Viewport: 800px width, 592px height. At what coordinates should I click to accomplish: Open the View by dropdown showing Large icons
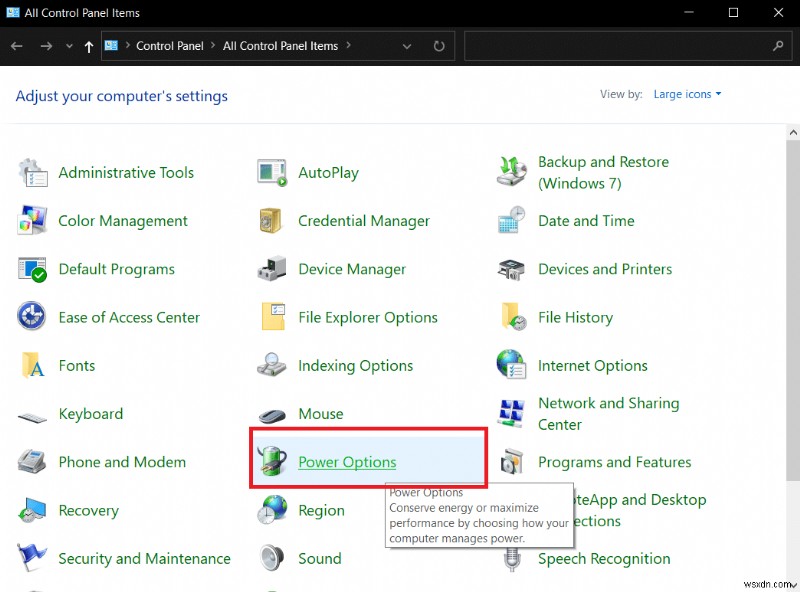[x=685, y=94]
